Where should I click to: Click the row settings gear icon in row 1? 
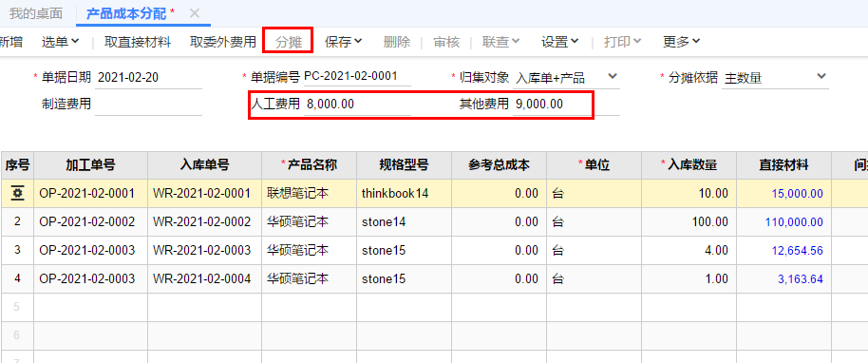coord(18,194)
